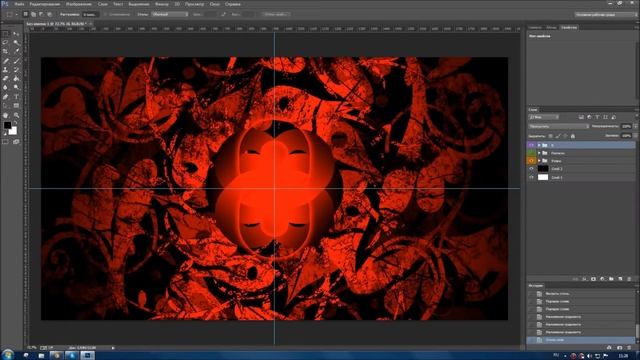Swap the width and height values in the options bar
640x360 pixels.
[x=223, y=14]
